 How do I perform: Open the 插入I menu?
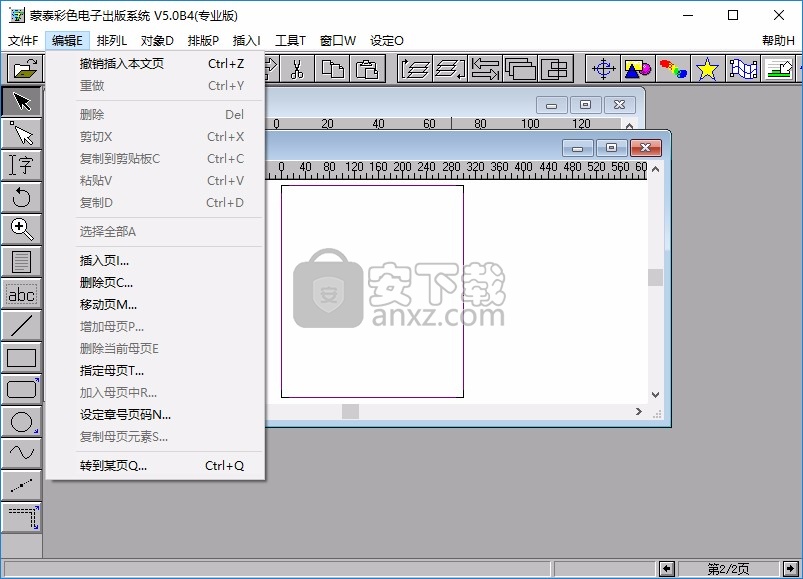pos(246,40)
